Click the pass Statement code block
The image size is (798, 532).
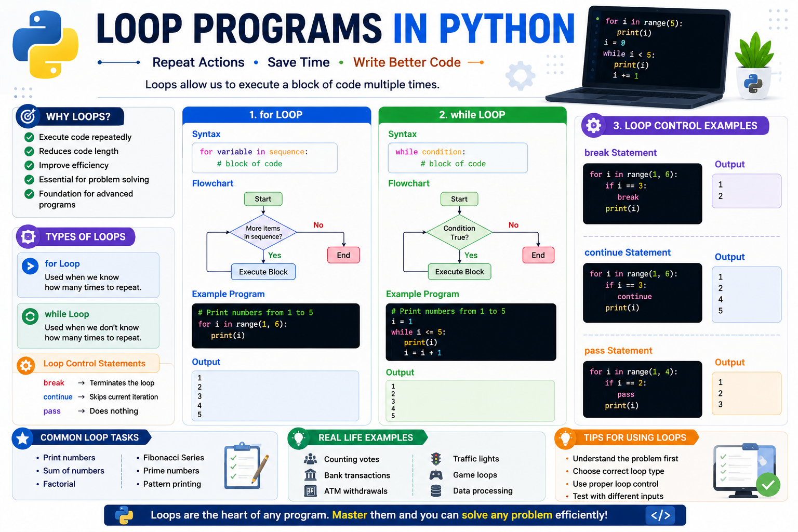click(643, 389)
